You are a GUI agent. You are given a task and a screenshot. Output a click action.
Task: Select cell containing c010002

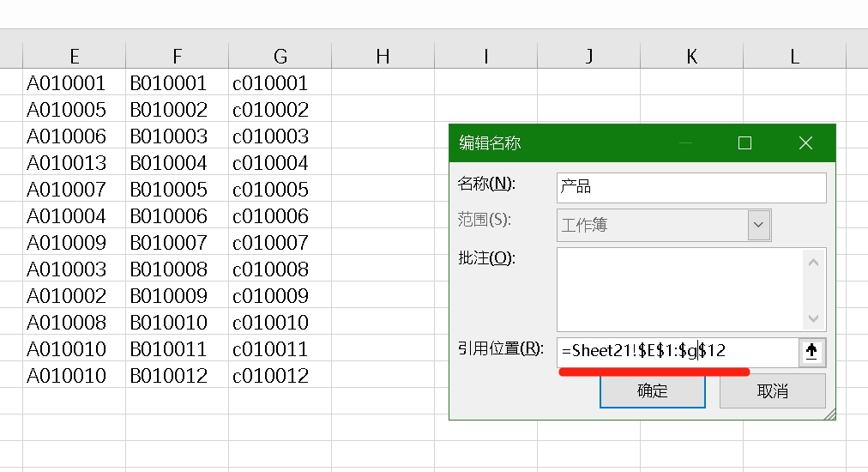point(280,109)
